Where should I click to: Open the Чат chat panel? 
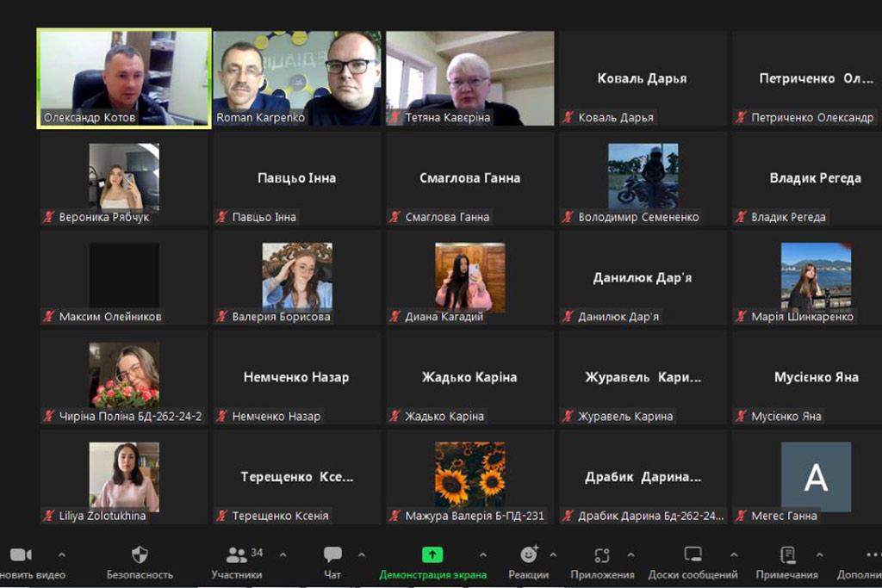point(332,555)
